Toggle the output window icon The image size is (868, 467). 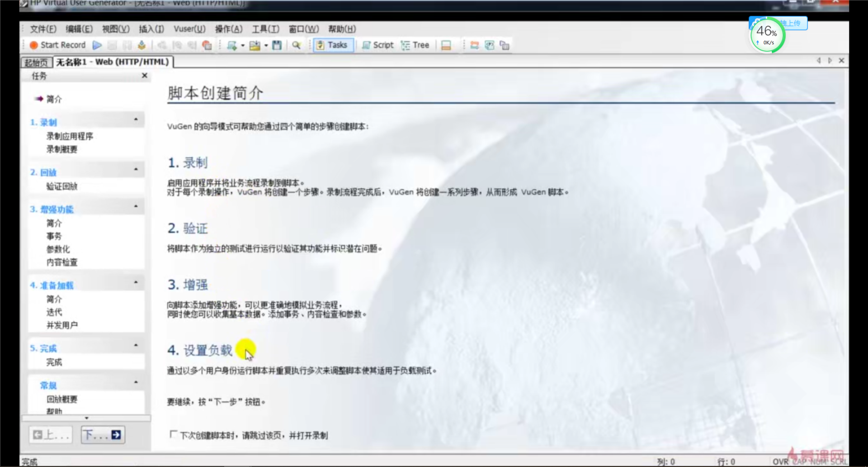tap(446, 45)
